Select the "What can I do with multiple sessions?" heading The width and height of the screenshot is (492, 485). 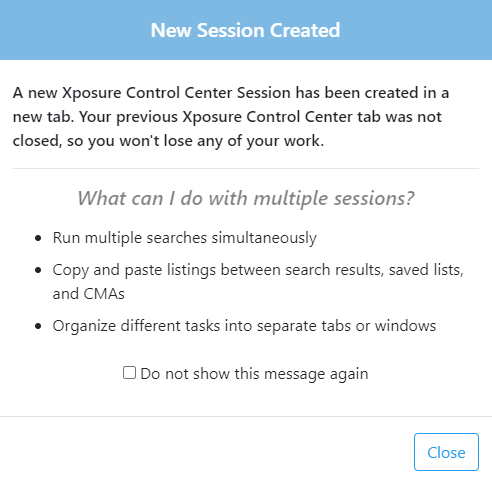point(246,198)
